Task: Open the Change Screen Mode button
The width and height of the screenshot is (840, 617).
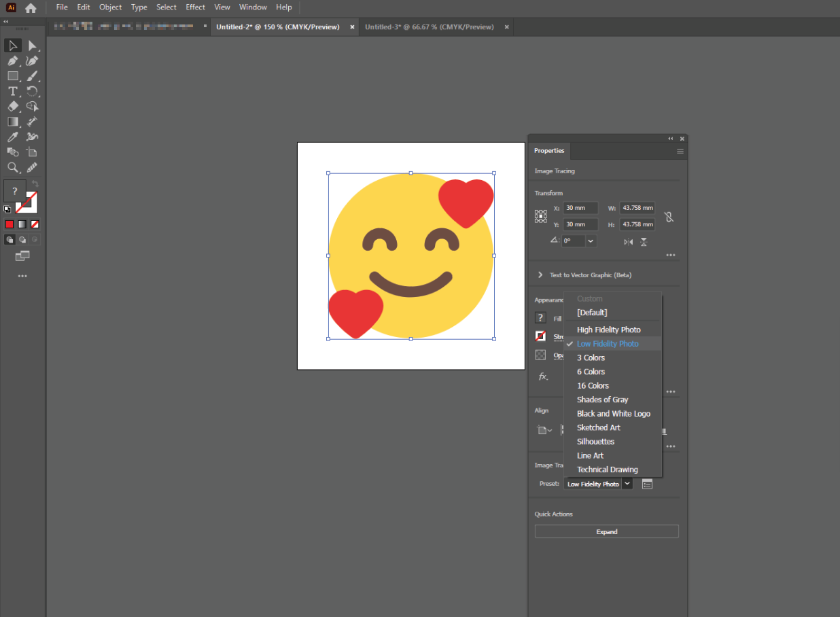Action: (x=22, y=256)
